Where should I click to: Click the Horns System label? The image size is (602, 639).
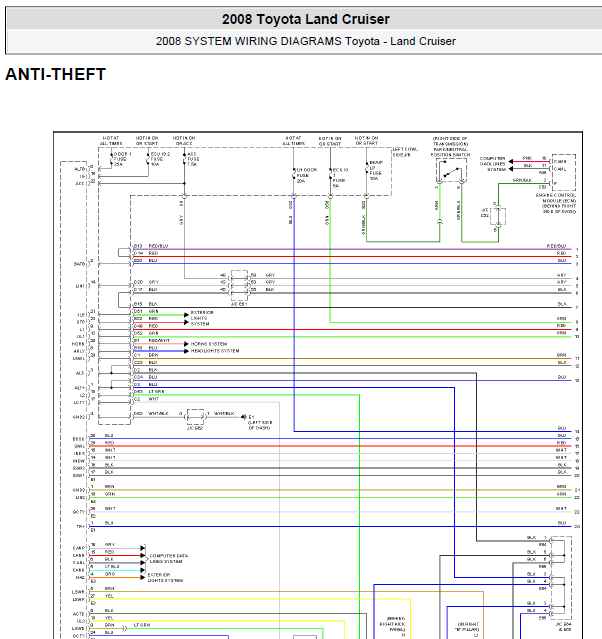click(x=209, y=344)
